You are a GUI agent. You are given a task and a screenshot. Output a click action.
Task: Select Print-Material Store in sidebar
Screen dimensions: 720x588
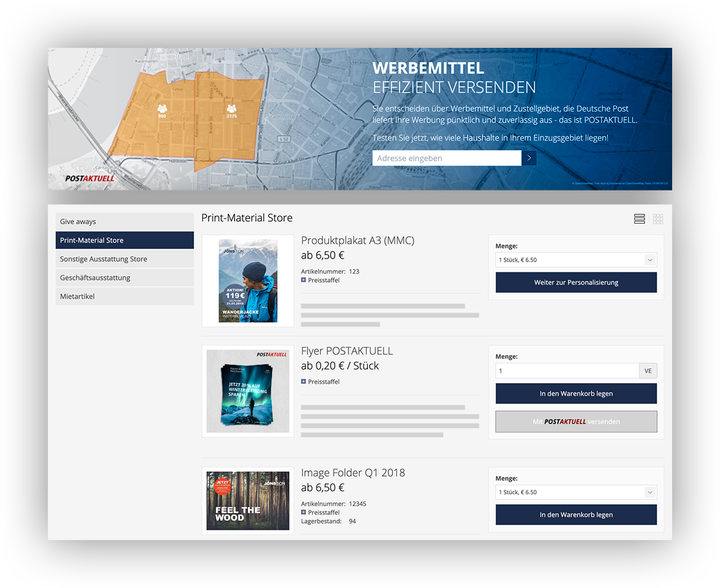pyautogui.click(x=124, y=240)
